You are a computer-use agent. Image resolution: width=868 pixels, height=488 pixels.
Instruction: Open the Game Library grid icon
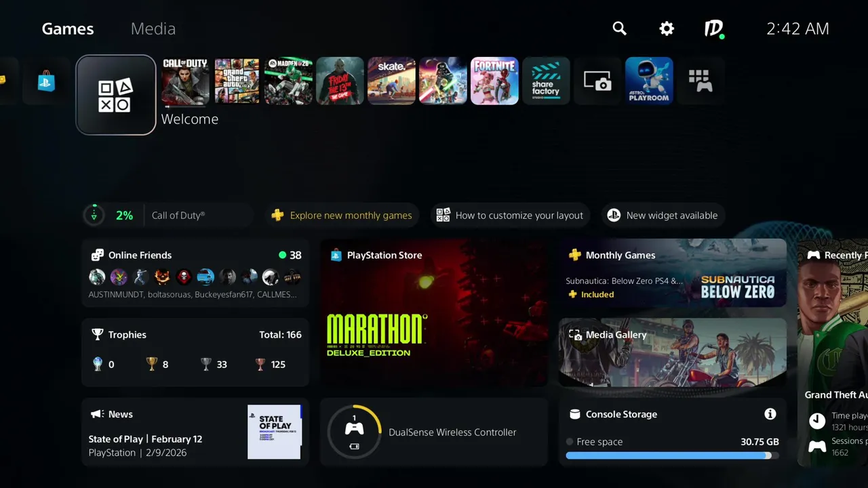coord(701,81)
